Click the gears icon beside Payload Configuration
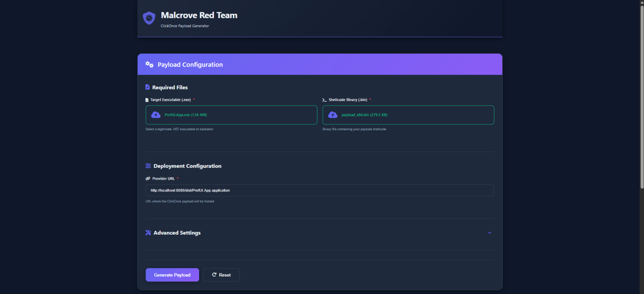 click(149, 64)
